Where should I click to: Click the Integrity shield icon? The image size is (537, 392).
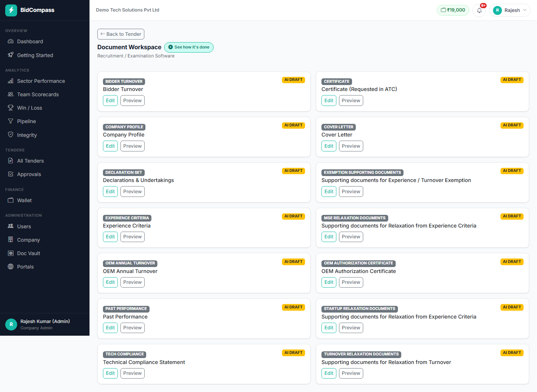point(10,135)
